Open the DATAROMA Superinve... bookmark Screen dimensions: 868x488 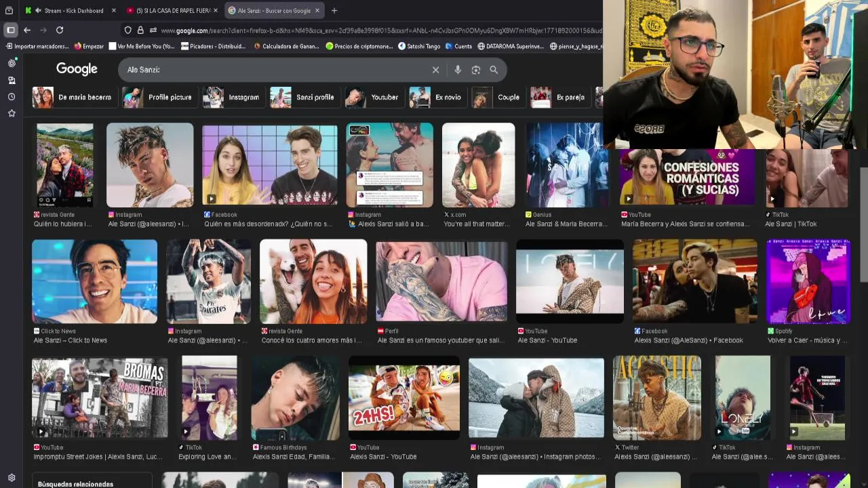pos(511,46)
